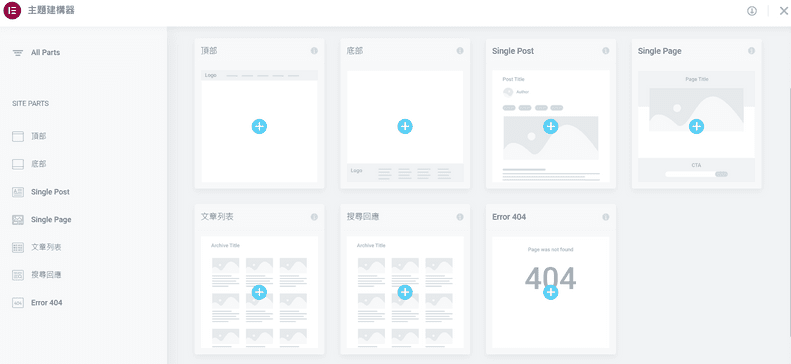This screenshot has height=364, width=791.
Task: Click the 主題建構器 header title
Action: click(51, 10)
